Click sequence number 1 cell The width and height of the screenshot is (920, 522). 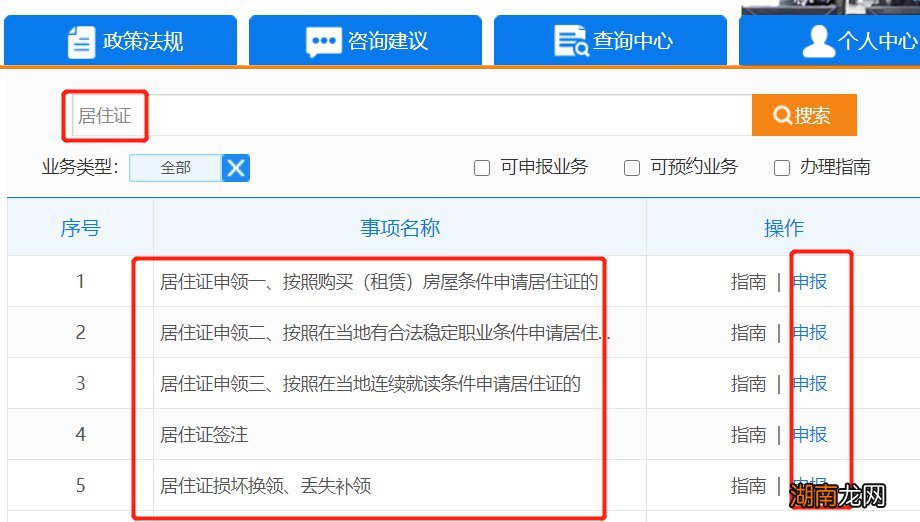80,282
